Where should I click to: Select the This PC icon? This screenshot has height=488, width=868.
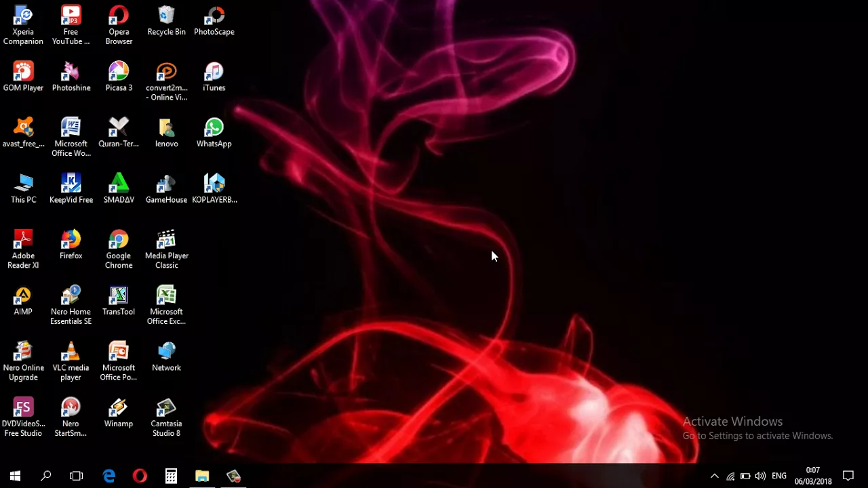point(23,189)
